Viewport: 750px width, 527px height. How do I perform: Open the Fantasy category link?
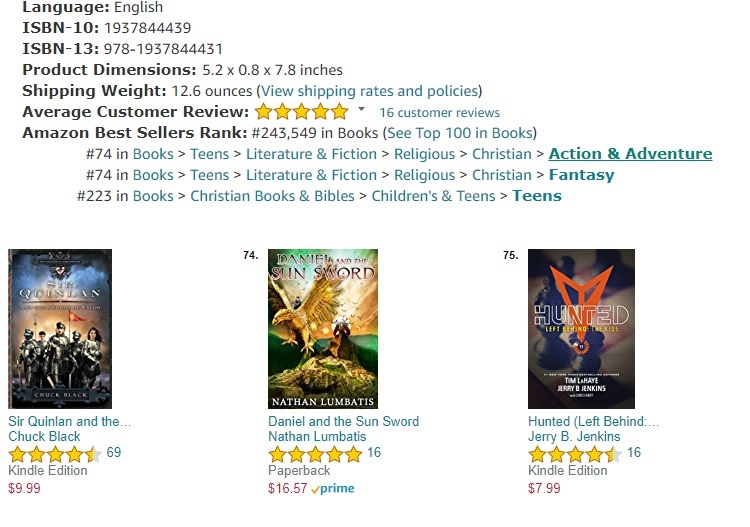[x=581, y=175]
